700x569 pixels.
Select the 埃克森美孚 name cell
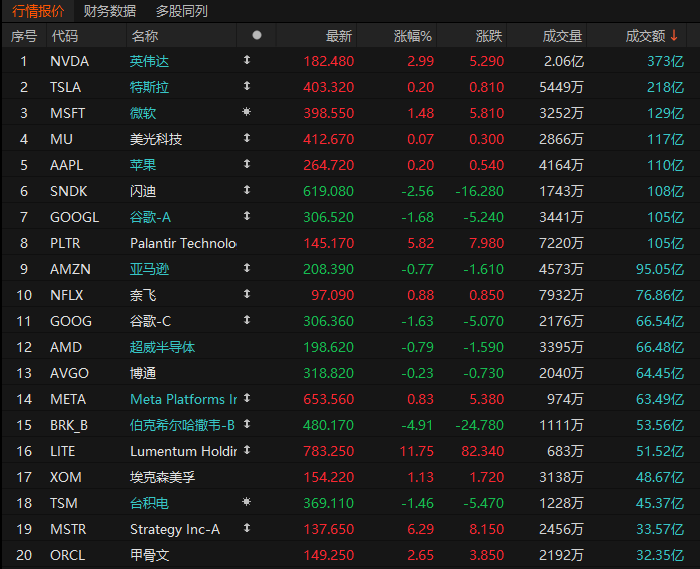(162, 477)
